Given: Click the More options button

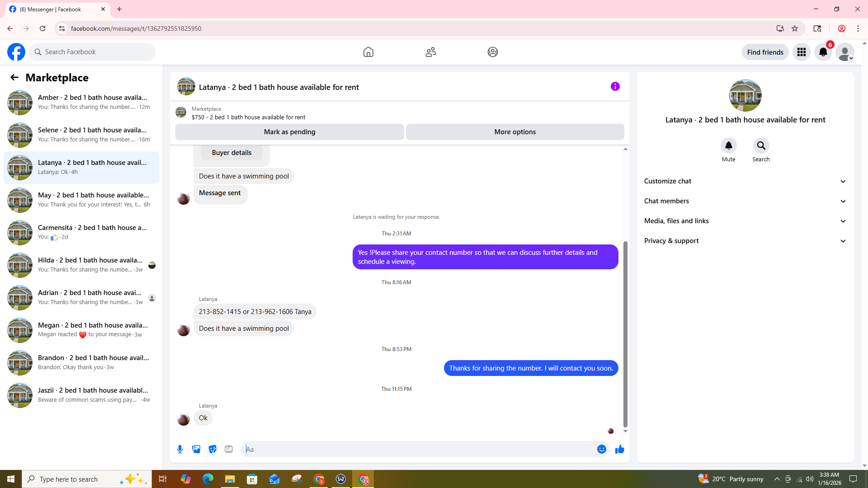Looking at the screenshot, I should coord(514,132).
